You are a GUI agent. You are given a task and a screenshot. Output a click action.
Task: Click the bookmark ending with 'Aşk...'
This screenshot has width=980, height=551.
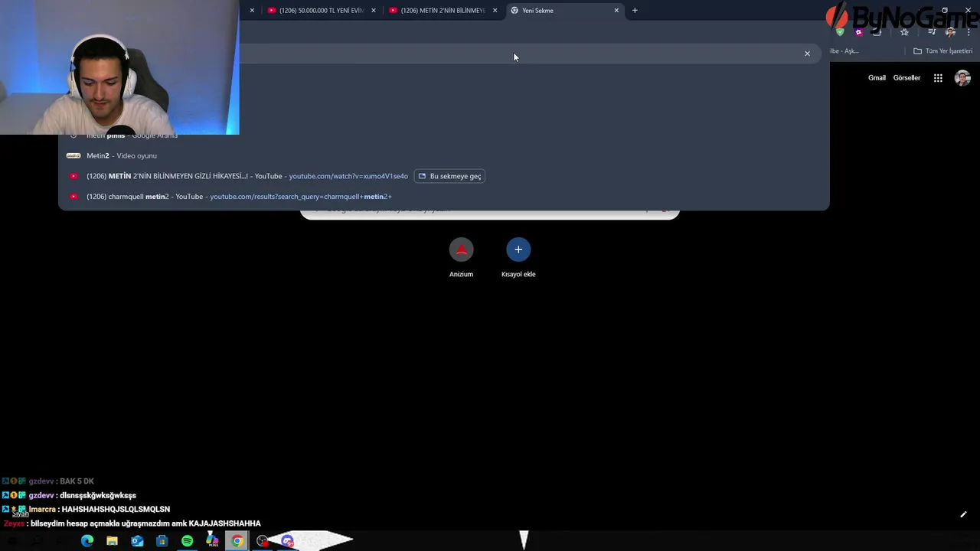pos(844,51)
